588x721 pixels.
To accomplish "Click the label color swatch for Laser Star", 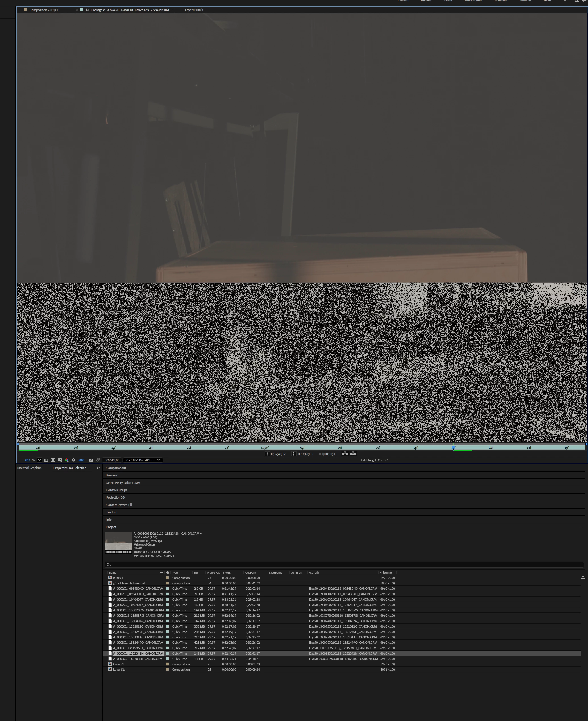I will point(167,670).
